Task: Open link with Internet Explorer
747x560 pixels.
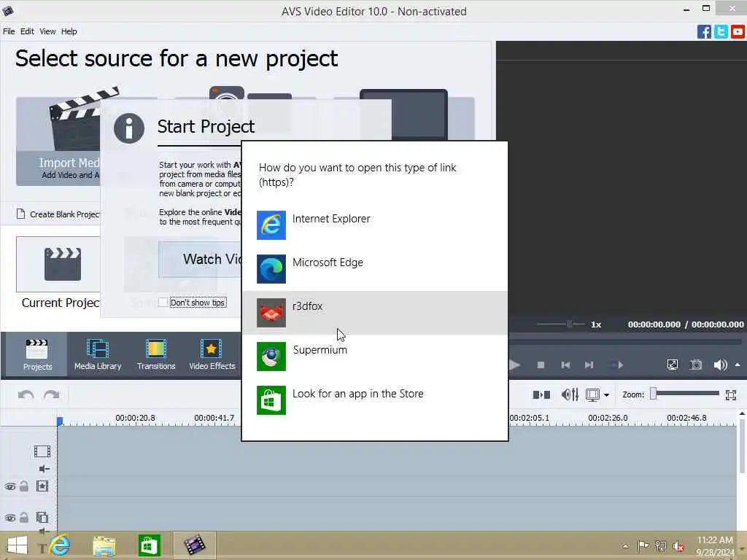Action: tap(375, 225)
